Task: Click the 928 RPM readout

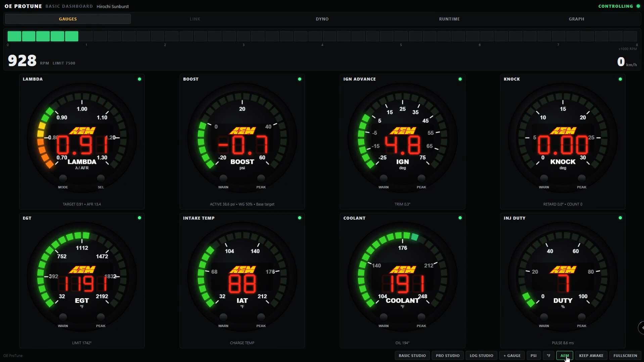Action: (x=22, y=61)
